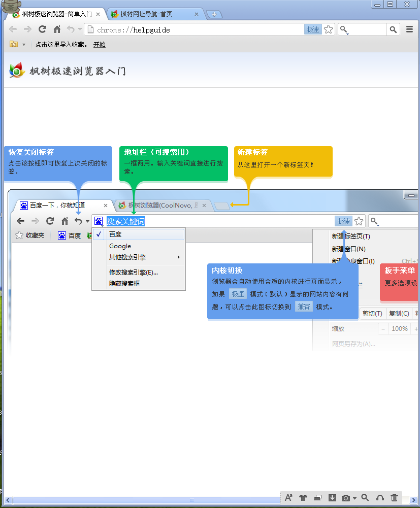Click the bookmarks folder star icon
This screenshot has width=420, height=508.
(14, 44)
